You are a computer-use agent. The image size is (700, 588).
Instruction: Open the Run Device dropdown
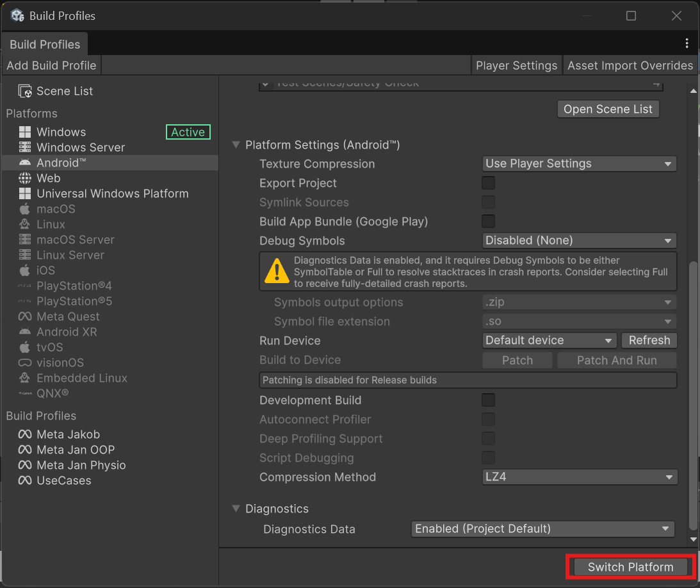[549, 341]
